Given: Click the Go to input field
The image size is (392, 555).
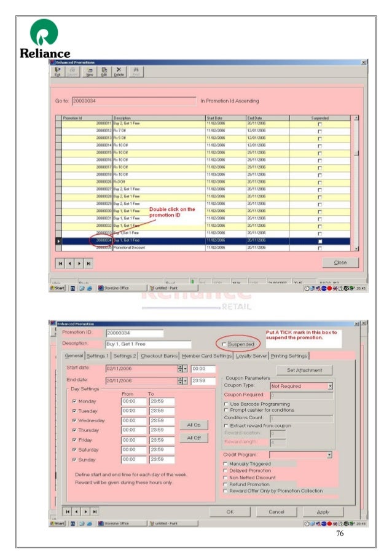Looking at the screenshot, I should click(134, 101).
